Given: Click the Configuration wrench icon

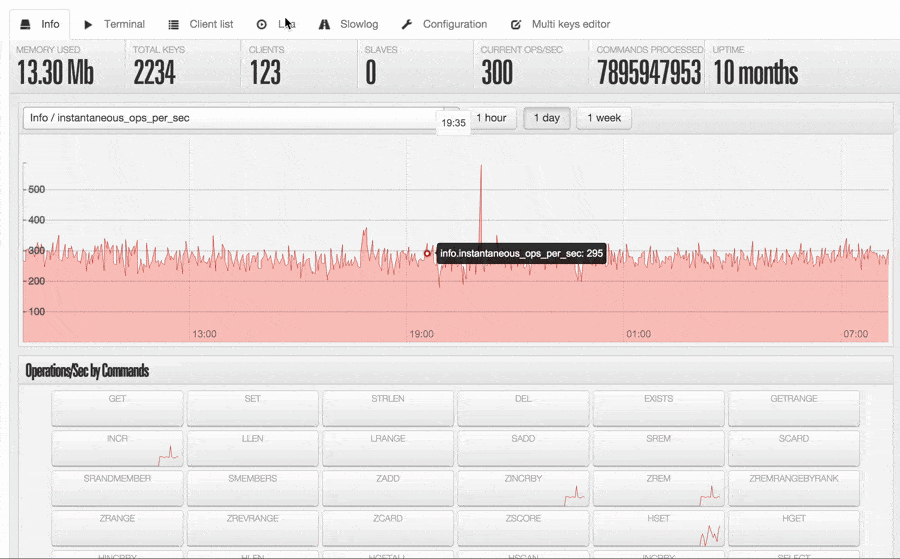Looking at the screenshot, I should coord(407,24).
